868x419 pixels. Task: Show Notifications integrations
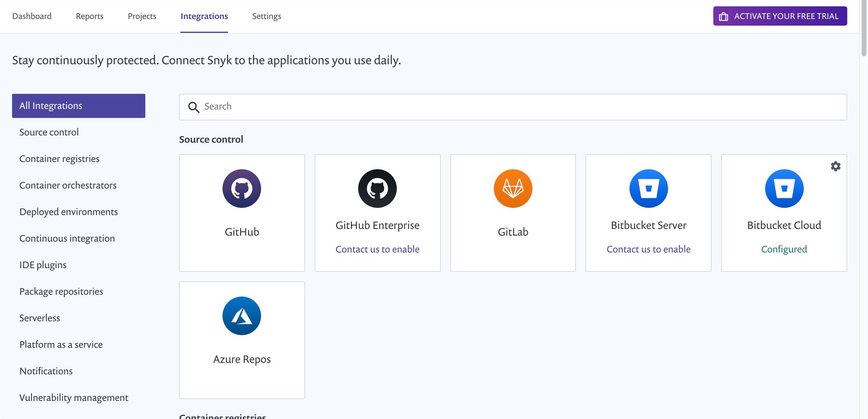pos(46,371)
